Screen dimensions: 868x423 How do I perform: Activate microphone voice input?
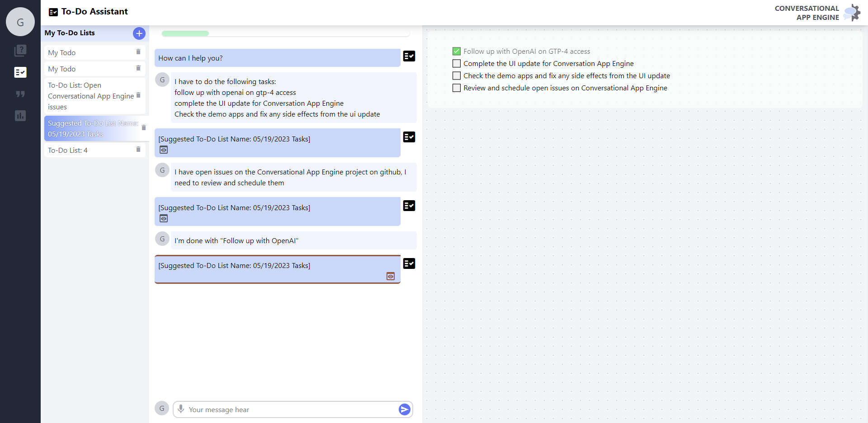click(x=181, y=409)
